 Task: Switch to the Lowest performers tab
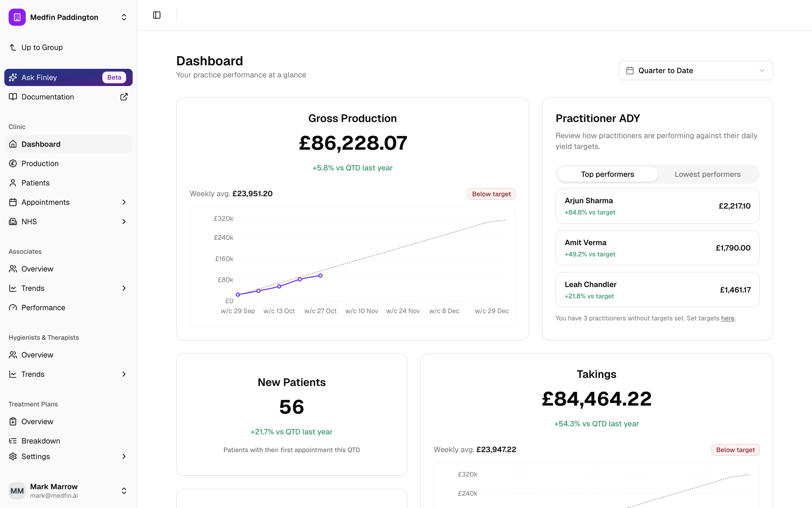pyautogui.click(x=707, y=174)
